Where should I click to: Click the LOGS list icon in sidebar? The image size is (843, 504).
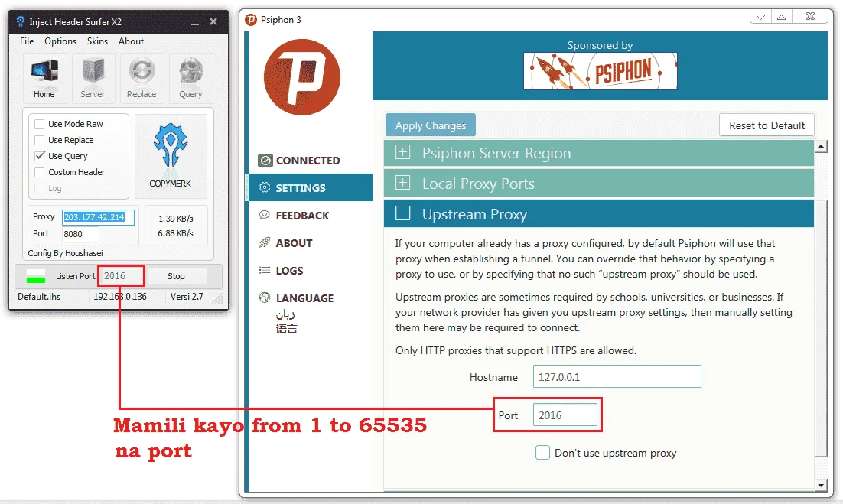[x=265, y=270]
